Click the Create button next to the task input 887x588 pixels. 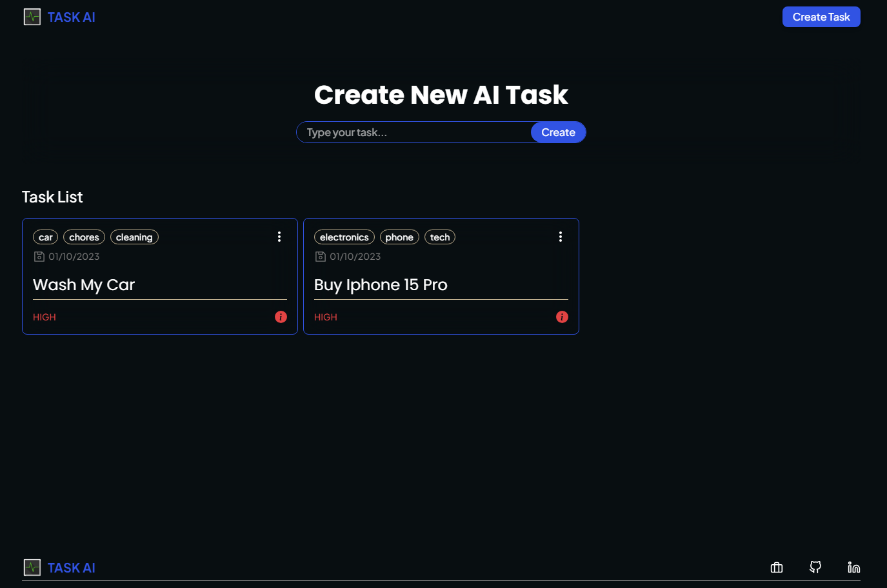click(x=557, y=132)
